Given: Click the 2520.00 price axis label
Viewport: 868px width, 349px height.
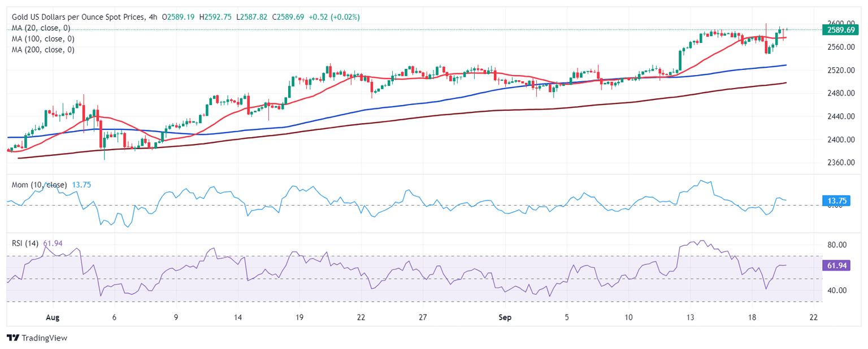Looking at the screenshot, I should (837, 70).
